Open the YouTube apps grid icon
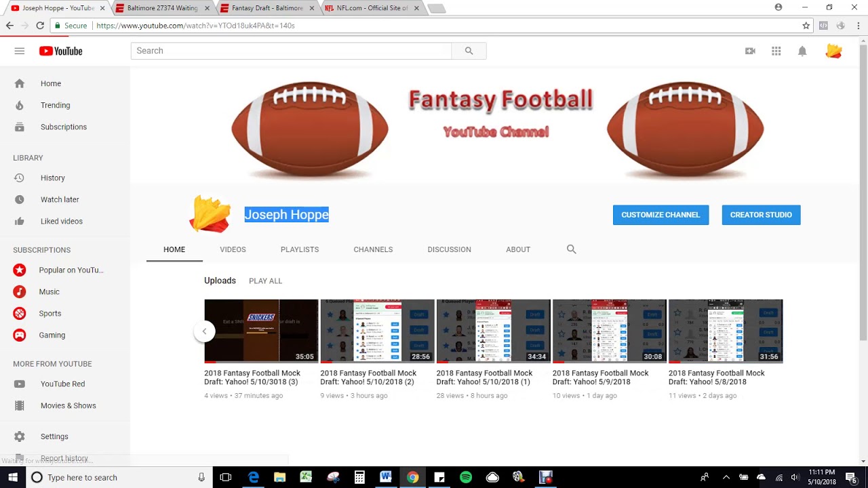868x488 pixels. click(776, 51)
